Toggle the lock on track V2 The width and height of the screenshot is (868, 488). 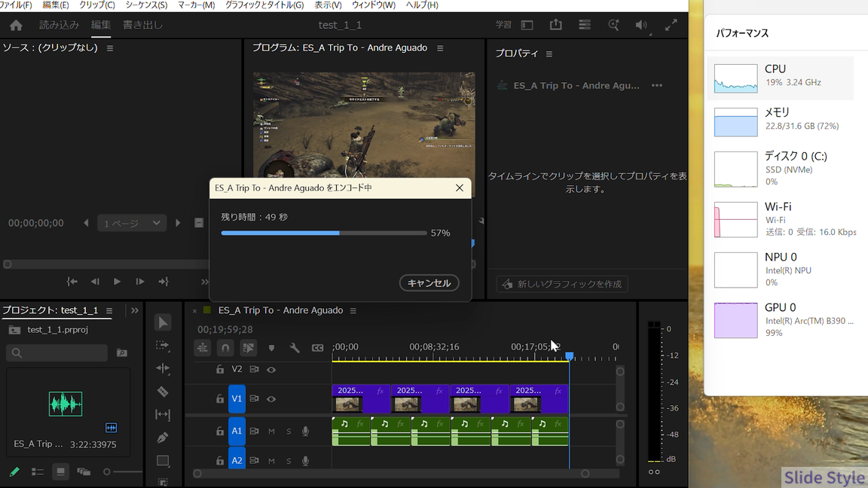(220, 370)
